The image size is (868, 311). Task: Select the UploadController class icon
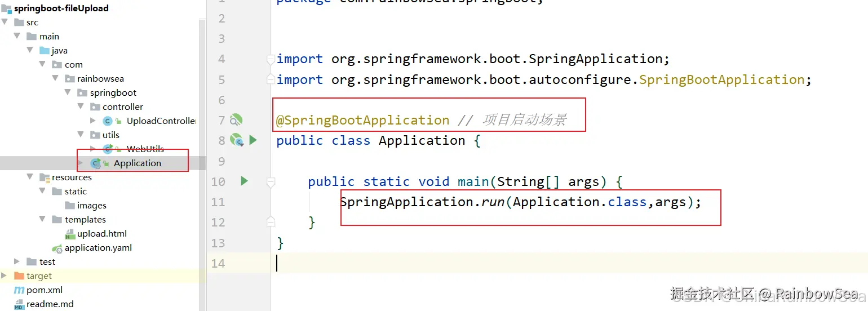[108, 121]
